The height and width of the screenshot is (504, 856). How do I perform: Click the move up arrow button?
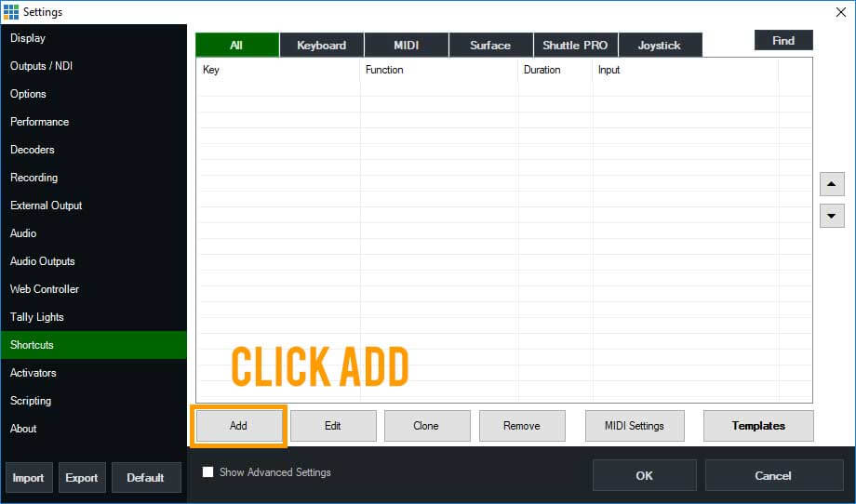click(x=831, y=183)
